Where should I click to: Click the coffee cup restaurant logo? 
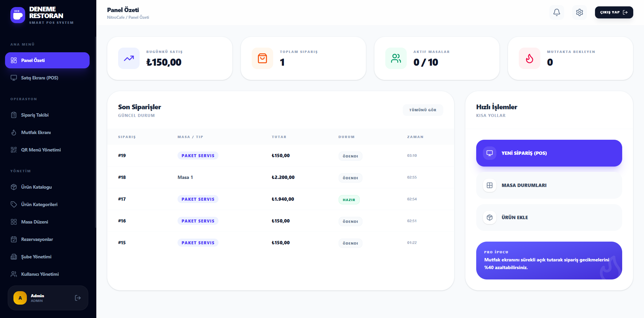tap(18, 15)
